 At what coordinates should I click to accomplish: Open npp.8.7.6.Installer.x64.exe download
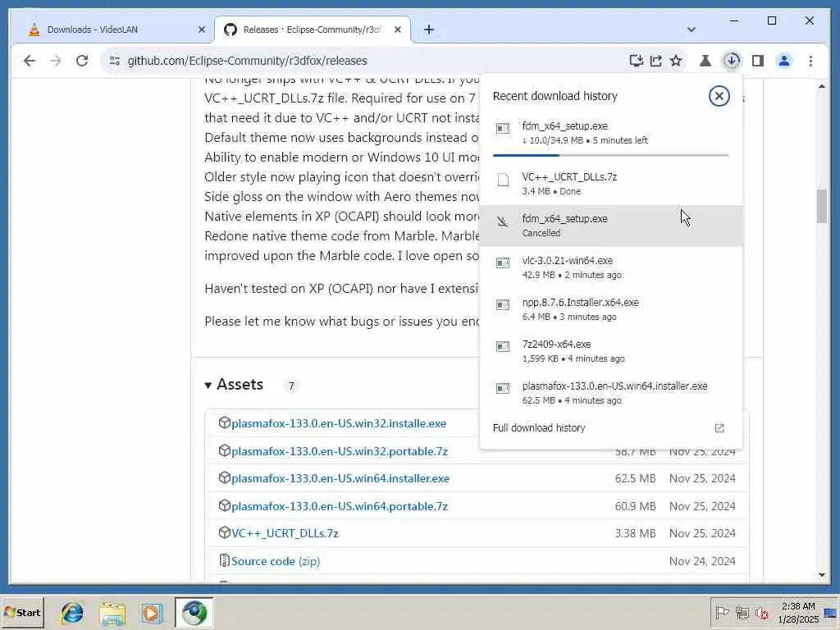pyautogui.click(x=610, y=309)
